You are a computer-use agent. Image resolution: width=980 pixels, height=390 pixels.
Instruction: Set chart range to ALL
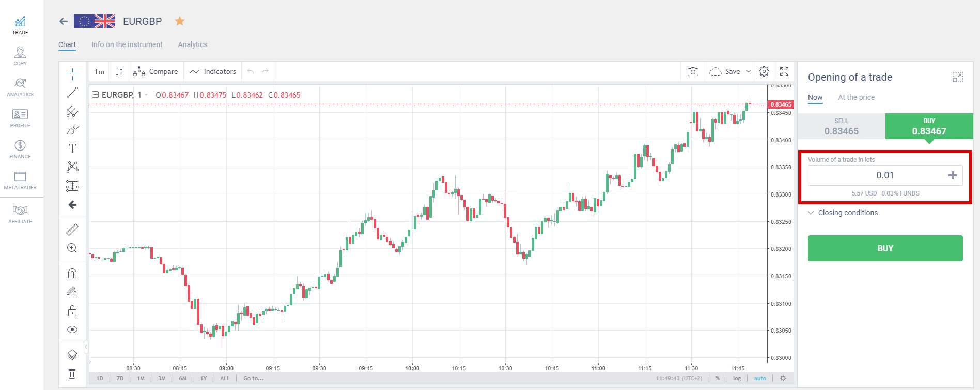pos(225,378)
